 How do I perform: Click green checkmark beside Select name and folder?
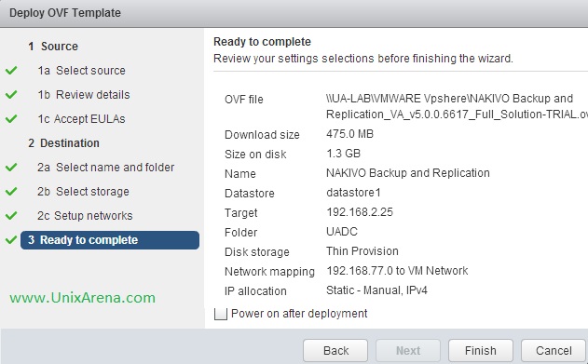11,167
